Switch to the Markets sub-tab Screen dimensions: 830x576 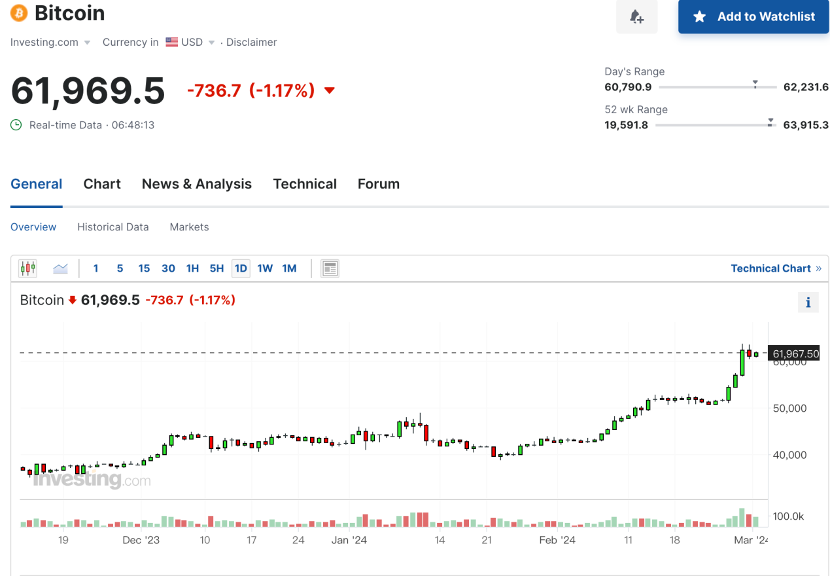coord(190,227)
